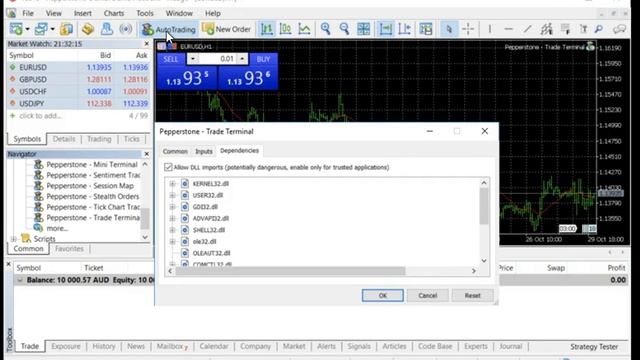Draw a trendline tool

(527, 29)
